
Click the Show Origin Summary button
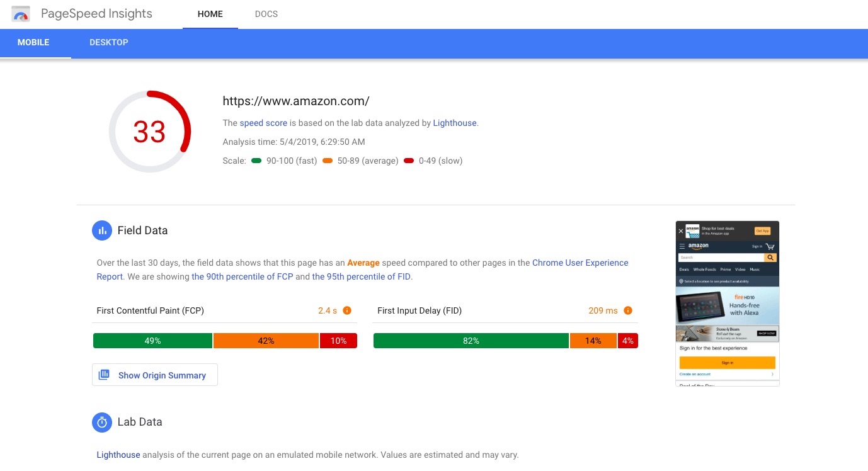coord(154,375)
